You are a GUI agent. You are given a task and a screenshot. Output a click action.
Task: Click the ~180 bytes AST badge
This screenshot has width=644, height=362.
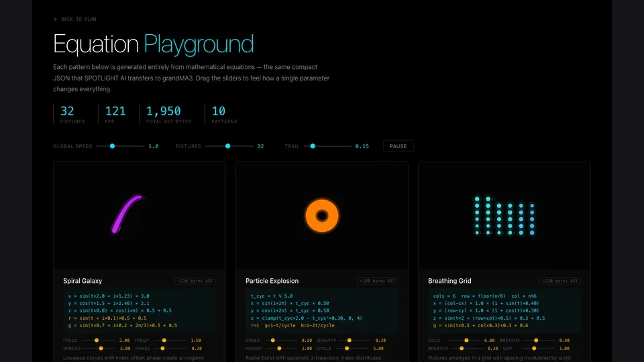378,281
